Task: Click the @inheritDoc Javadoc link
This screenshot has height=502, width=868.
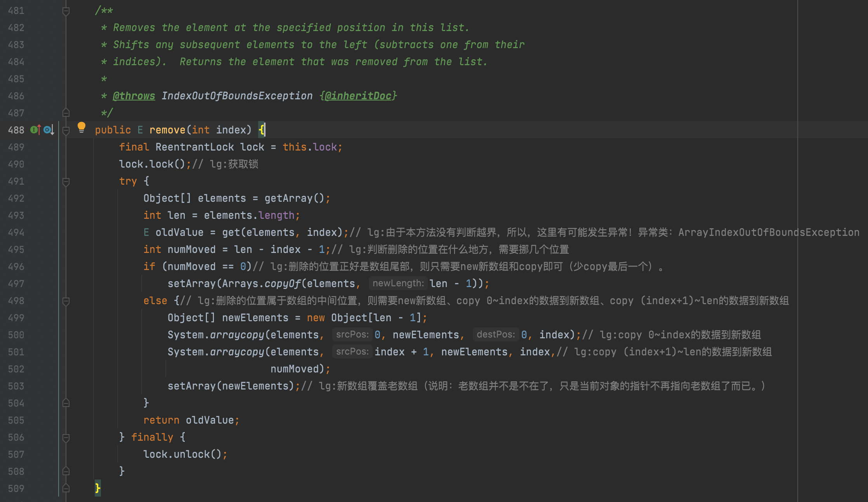Action: [x=358, y=96]
